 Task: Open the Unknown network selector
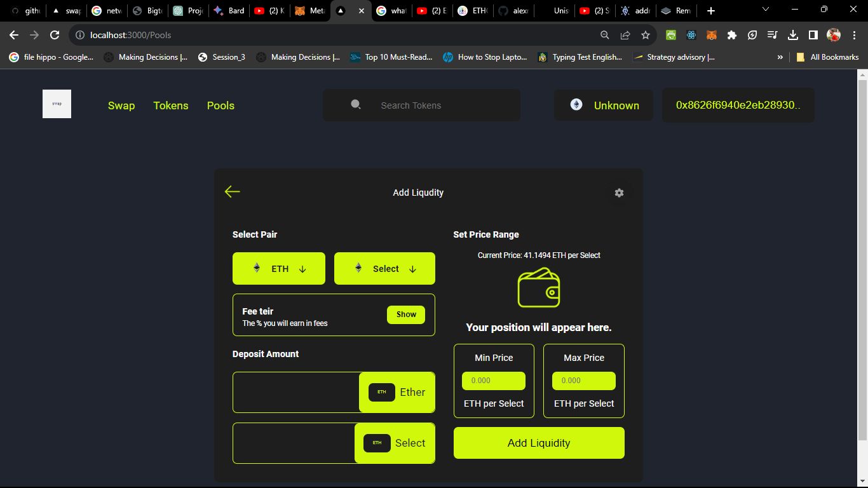click(x=604, y=105)
